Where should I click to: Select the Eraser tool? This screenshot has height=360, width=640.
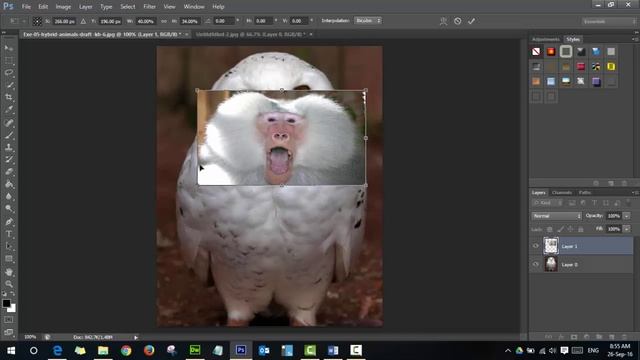tap(9, 171)
